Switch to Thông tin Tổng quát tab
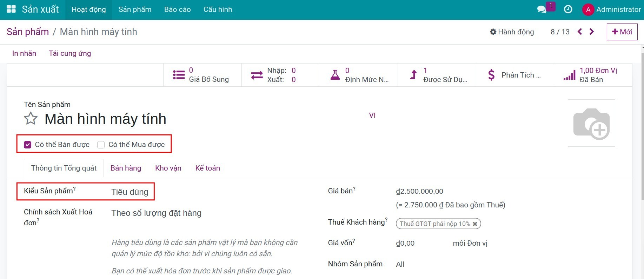Image resolution: width=644 pixels, height=279 pixels. pos(64,168)
